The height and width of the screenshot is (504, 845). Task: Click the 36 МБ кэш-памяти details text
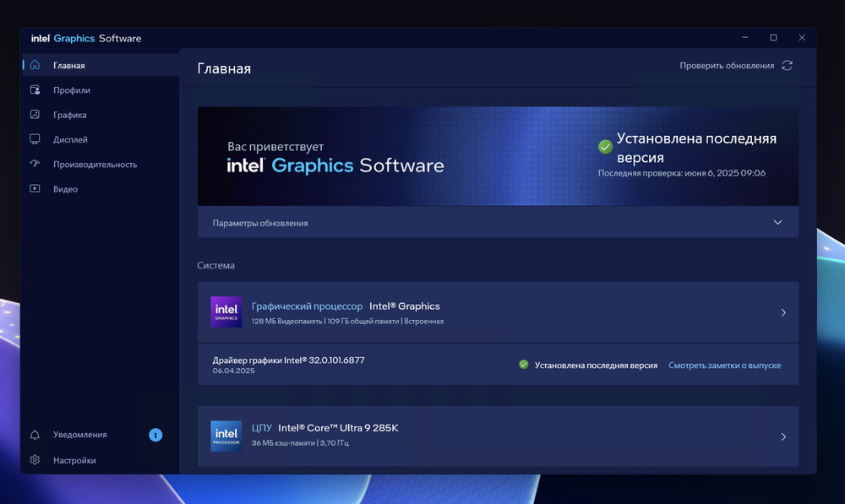(x=300, y=443)
